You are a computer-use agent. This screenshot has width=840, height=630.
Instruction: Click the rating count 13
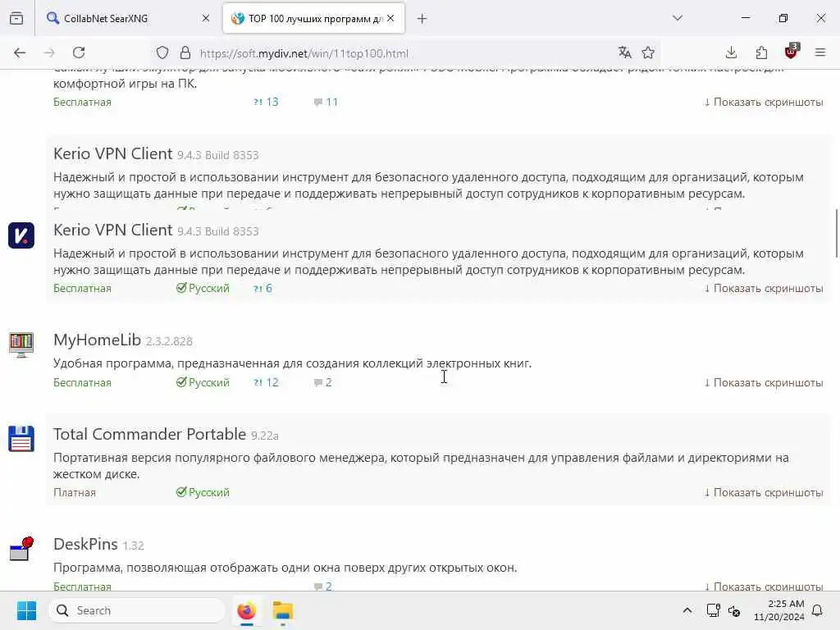coord(267,102)
